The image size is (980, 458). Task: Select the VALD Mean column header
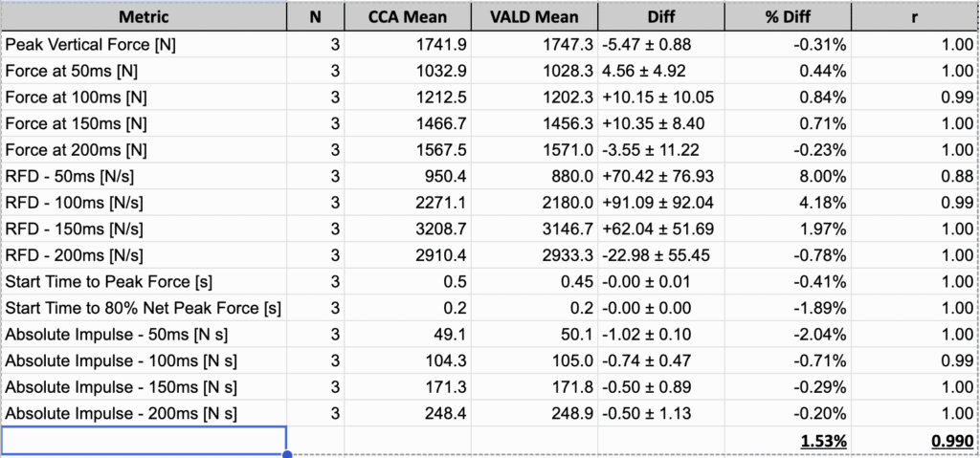[x=535, y=16]
